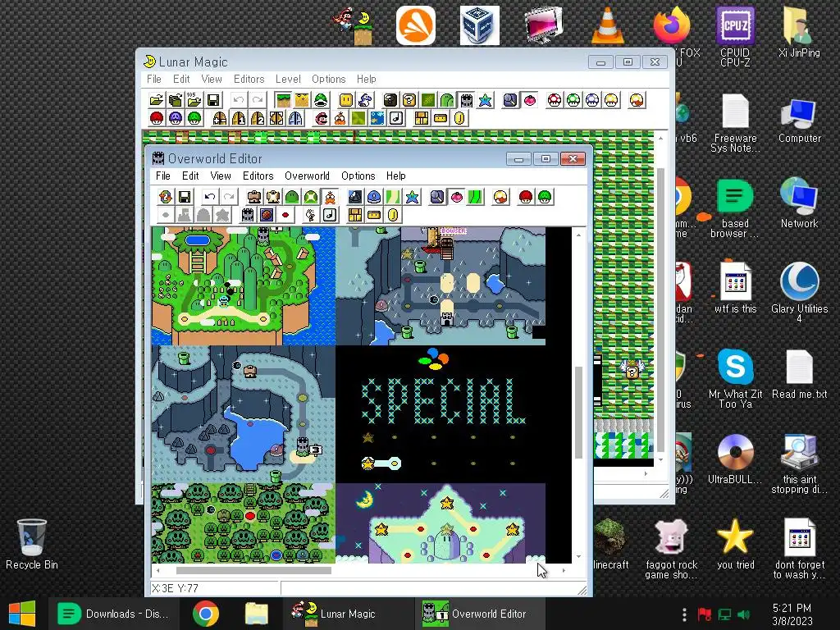Image resolution: width=840 pixels, height=630 pixels.
Task: Open Chrome from the taskbar
Action: 206,614
